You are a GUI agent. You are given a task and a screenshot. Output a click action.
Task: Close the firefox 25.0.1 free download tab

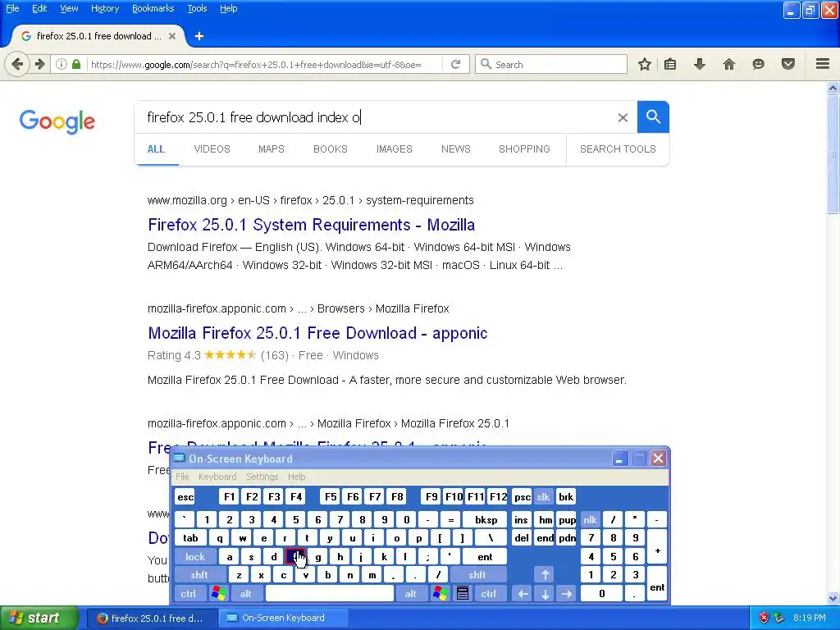point(172,36)
